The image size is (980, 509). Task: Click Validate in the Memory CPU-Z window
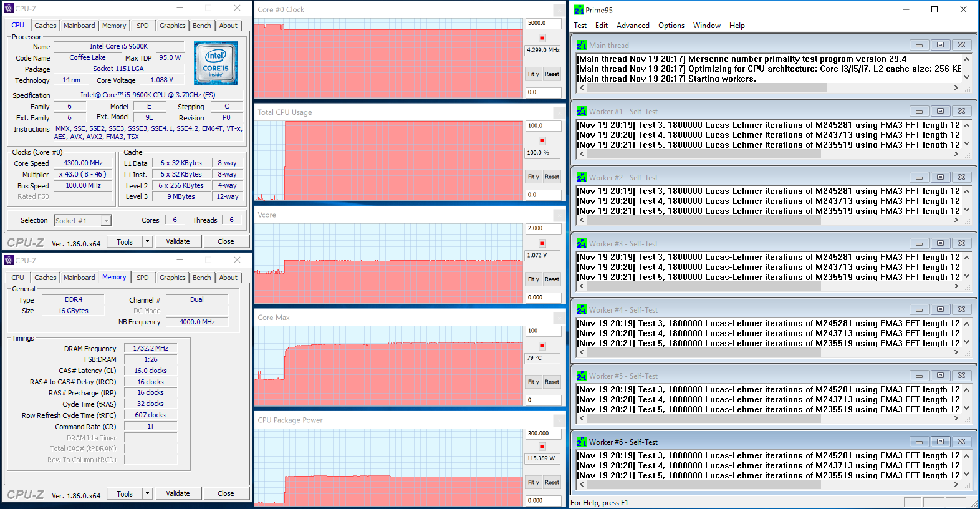coord(178,493)
